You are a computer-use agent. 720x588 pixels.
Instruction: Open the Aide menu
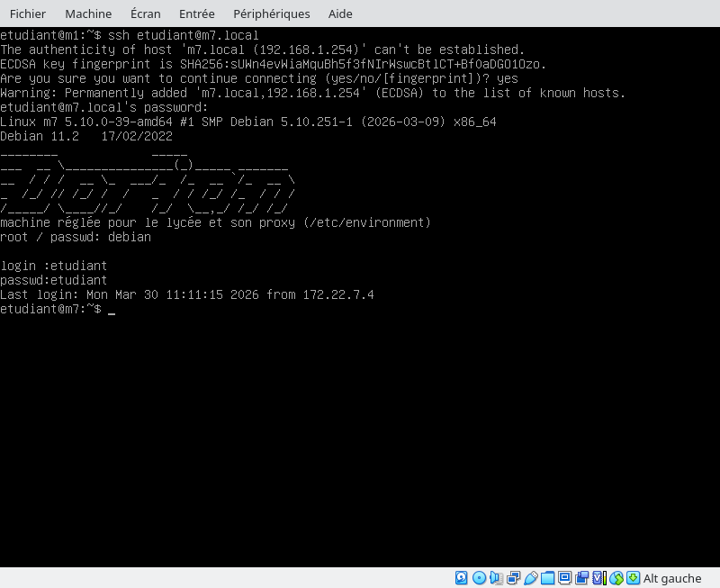pyautogui.click(x=340, y=14)
